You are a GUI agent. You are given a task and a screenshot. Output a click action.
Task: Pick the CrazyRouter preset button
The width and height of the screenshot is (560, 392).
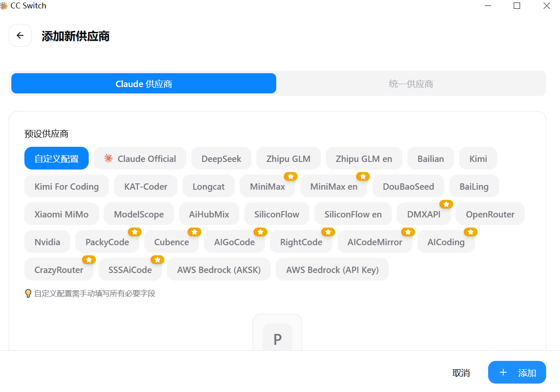[59, 269]
